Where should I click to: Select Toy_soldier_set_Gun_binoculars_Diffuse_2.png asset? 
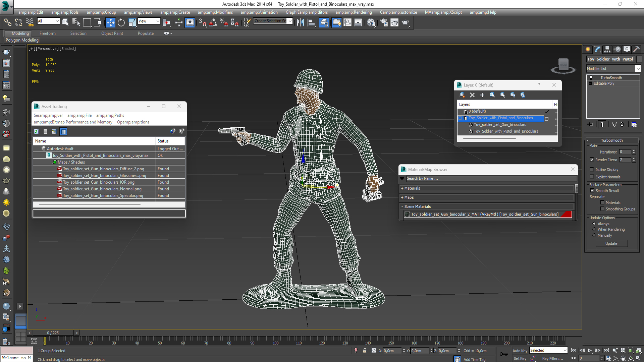(103, 168)
